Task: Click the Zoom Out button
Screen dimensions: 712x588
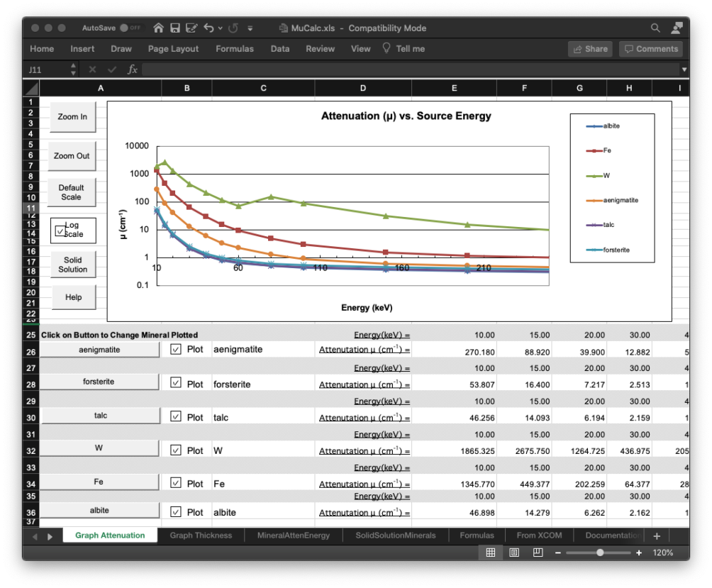Action: (x=72, y=156)
